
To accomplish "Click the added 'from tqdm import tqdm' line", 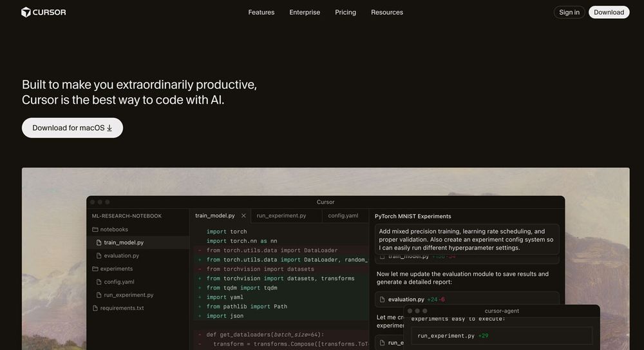I will point(241,288).
